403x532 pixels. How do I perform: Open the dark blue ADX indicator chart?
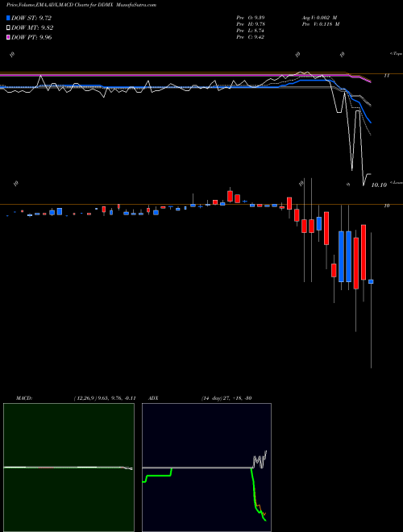pyautogui.click(x=206, y=468)
